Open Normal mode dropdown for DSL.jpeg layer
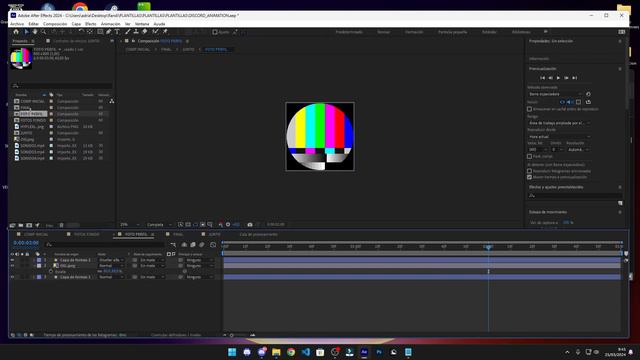This screenshot has width=640, height=360. tap(111, 266)
